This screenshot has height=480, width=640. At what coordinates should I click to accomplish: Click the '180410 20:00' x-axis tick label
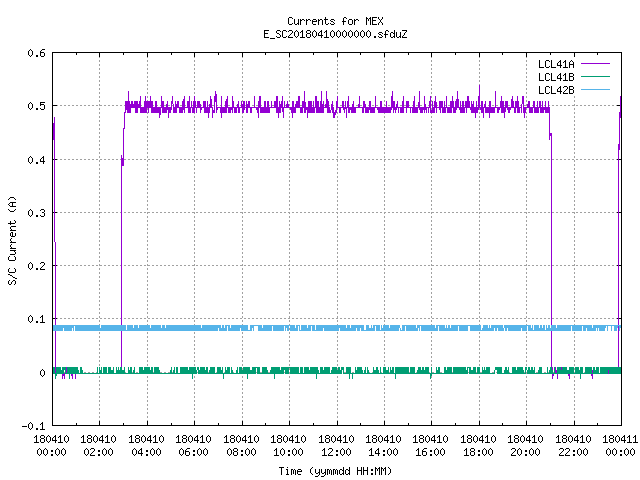[526, 446]
